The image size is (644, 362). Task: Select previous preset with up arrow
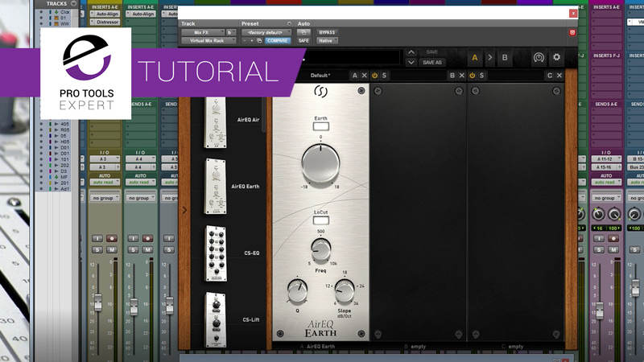click(411, 52)
